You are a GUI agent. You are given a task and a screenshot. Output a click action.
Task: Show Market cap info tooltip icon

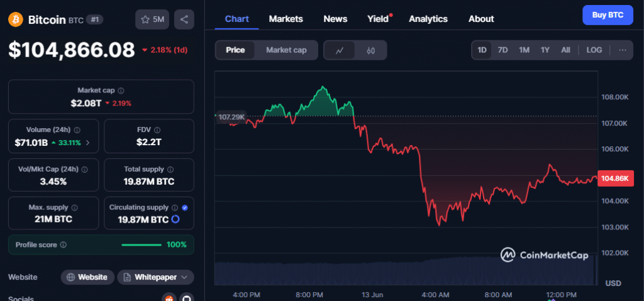(x=121, y=90)
